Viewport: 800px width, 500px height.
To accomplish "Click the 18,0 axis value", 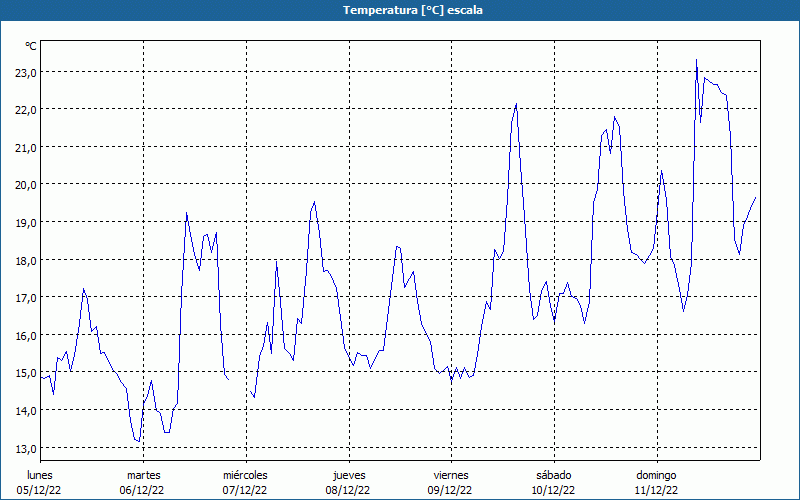I will pyautogui.click(x=26, y=261).
